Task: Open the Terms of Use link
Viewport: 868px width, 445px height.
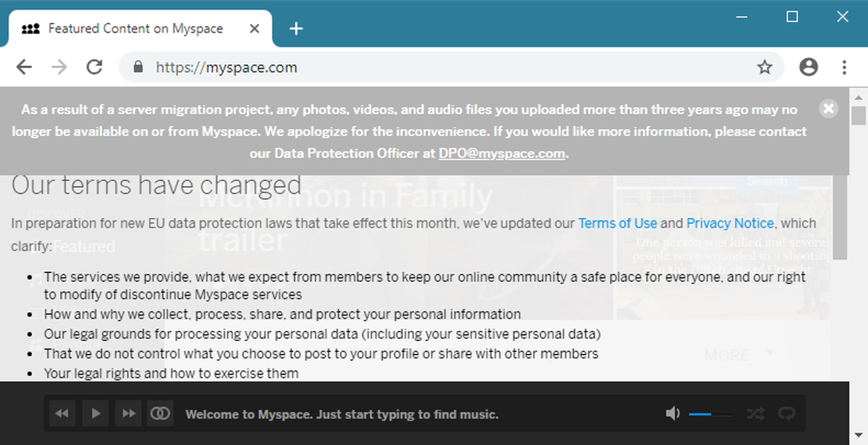Action: [x=617, y=222]
